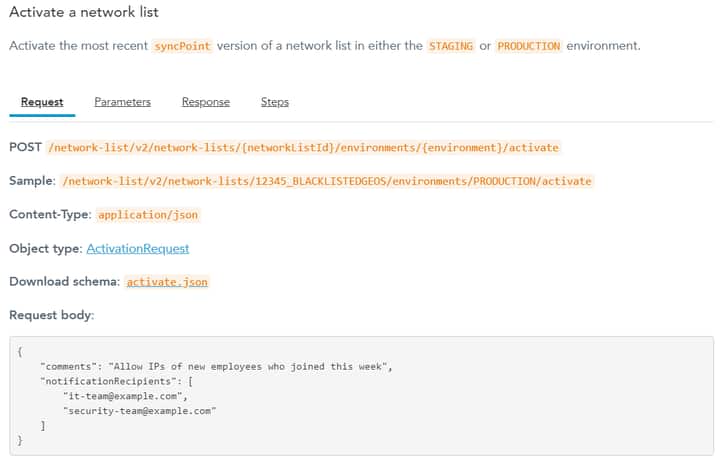Go to the Steps tab
720x463 pixels.
coord(274,102)
